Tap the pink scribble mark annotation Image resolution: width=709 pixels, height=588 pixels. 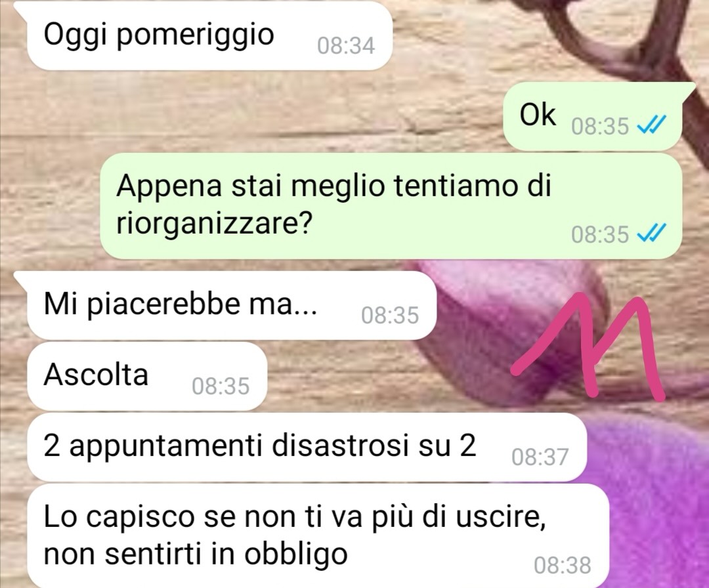click(588, 346)
